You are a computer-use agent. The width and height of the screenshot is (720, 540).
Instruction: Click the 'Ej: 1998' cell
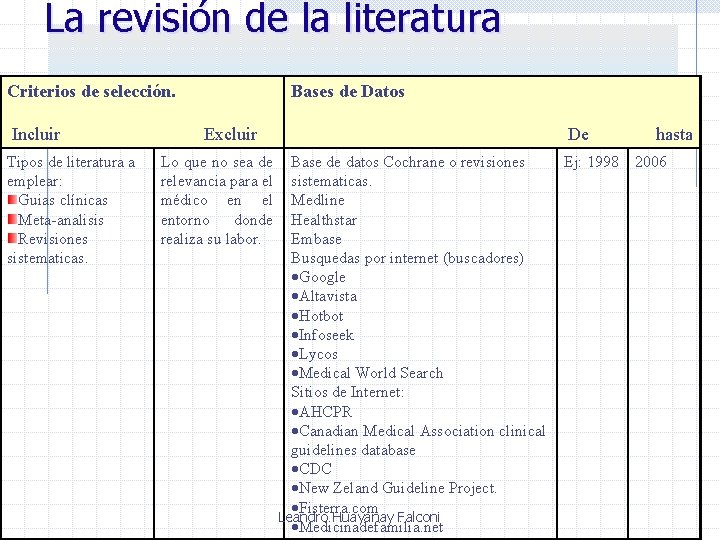click(591, 162)
